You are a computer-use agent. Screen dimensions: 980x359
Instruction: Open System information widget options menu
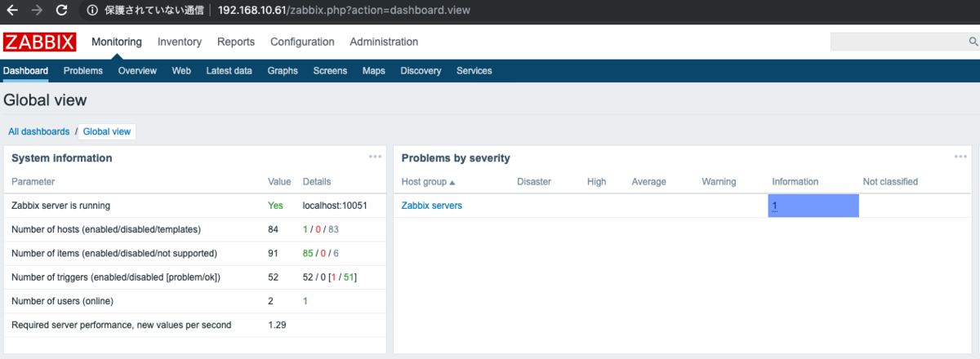pos(375,157)
